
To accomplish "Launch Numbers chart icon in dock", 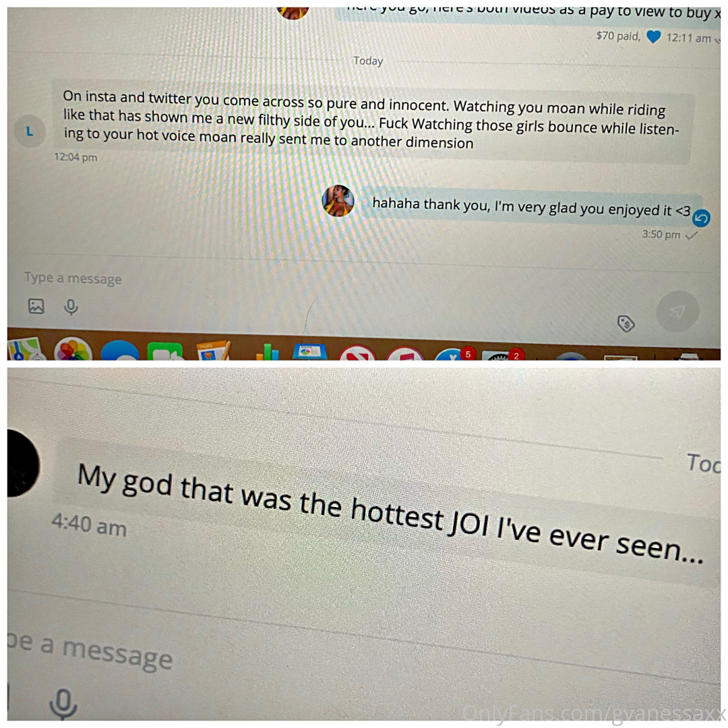I will point(267,352).
